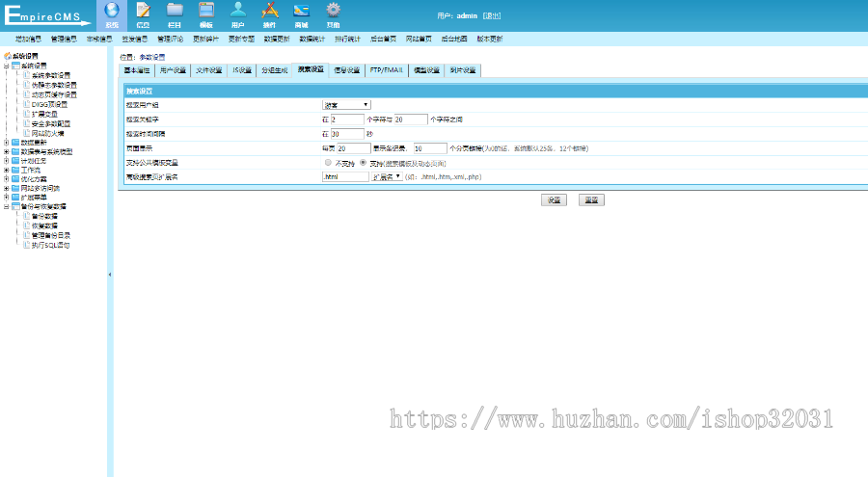The image size is (868, 477).
Task: Switch to the 用户设置 tab
Action: [173, 70]
